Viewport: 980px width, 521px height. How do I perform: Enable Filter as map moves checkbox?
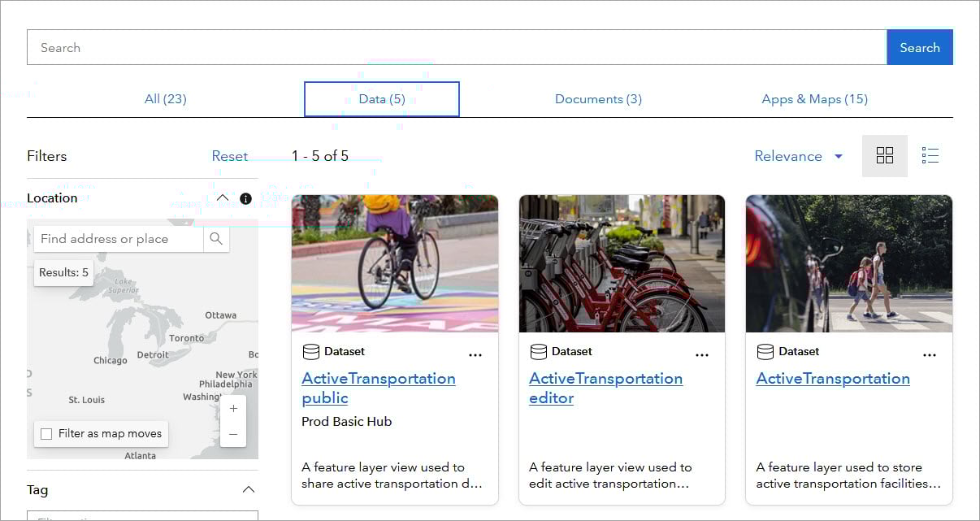(x=46, y=434)
